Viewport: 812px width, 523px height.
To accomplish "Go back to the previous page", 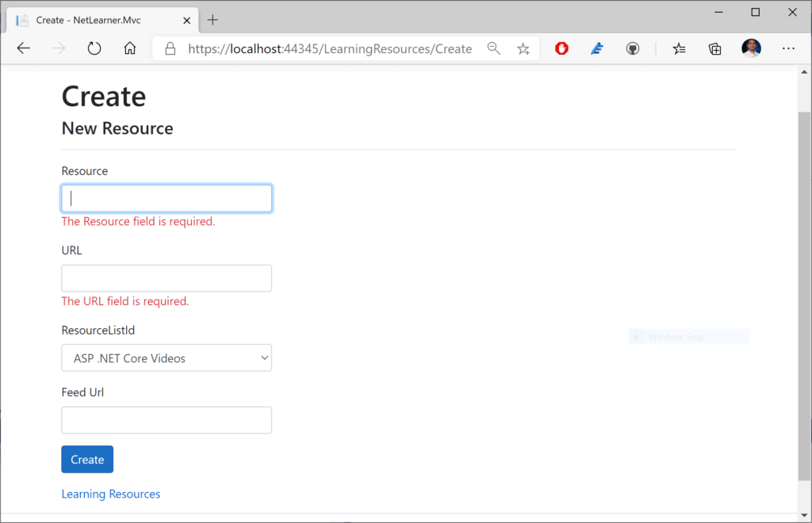I will pyautogui.click(x=23, y=48).
